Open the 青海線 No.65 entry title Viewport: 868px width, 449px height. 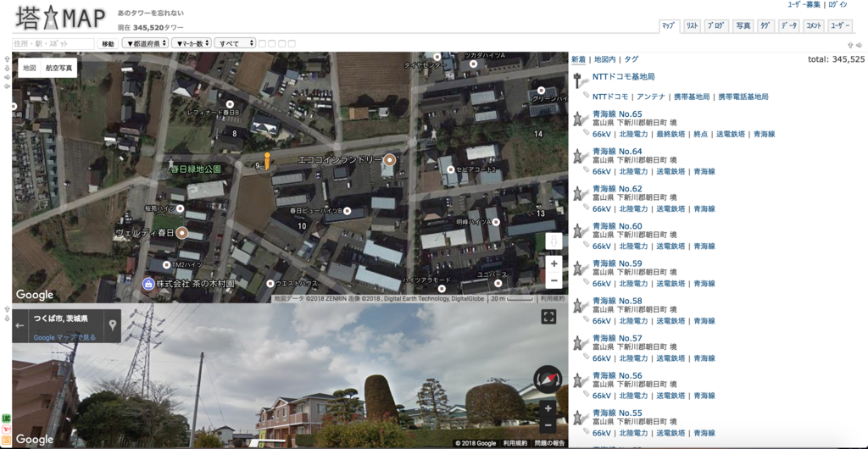point(617,114)
